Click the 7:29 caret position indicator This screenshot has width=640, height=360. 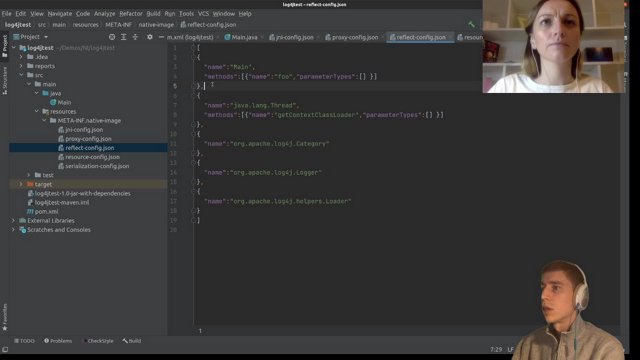[496, 349]
